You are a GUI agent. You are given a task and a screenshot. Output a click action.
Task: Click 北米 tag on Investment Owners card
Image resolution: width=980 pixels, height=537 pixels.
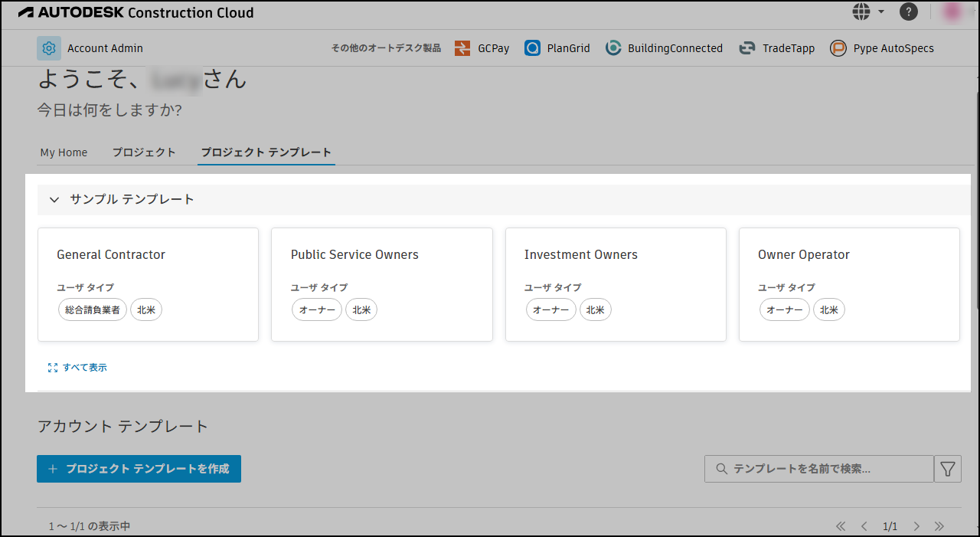point(595,310)
